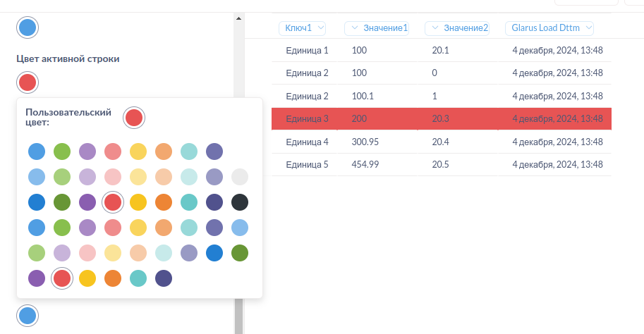Click the Единица 5 row

[441, 165]
